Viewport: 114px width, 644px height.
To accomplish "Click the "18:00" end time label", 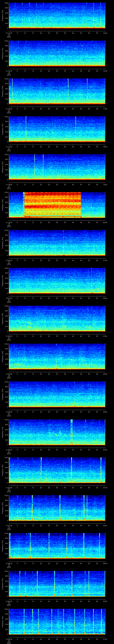I will point(105,147).
